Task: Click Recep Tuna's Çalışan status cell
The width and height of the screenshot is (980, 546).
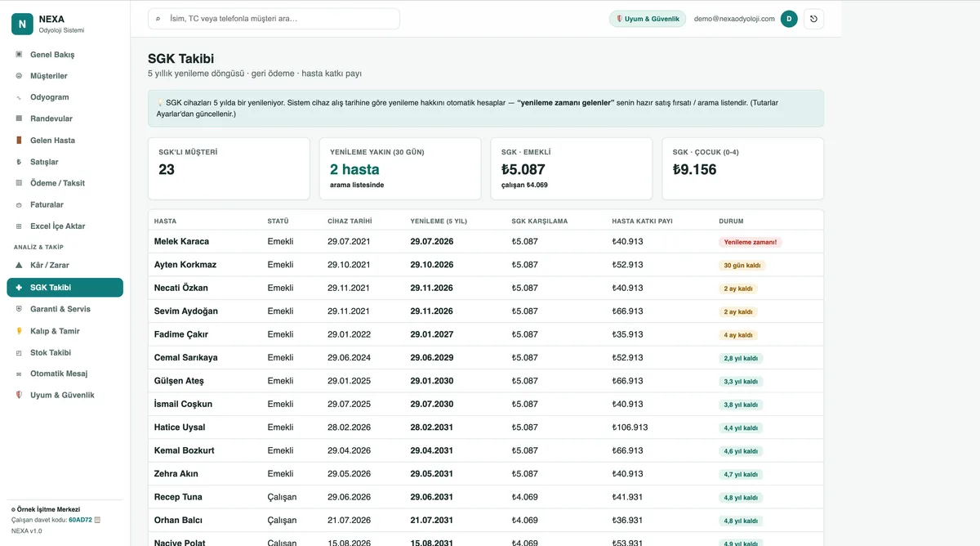Action: (x=282, y=497)
